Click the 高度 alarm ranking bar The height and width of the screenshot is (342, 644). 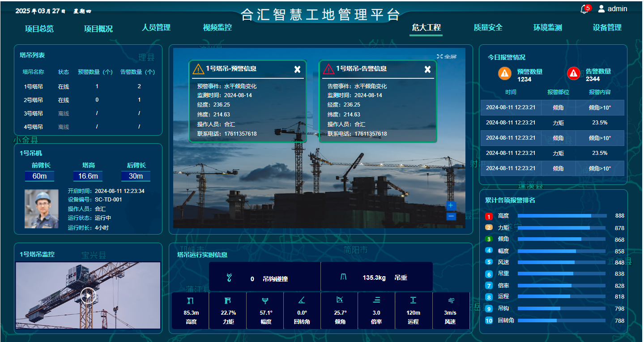(562, 216)
